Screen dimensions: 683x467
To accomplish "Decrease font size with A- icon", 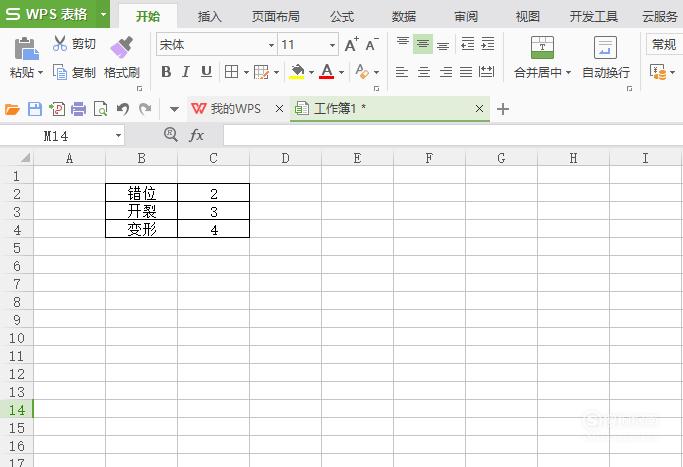I will [x=372, y=44].
